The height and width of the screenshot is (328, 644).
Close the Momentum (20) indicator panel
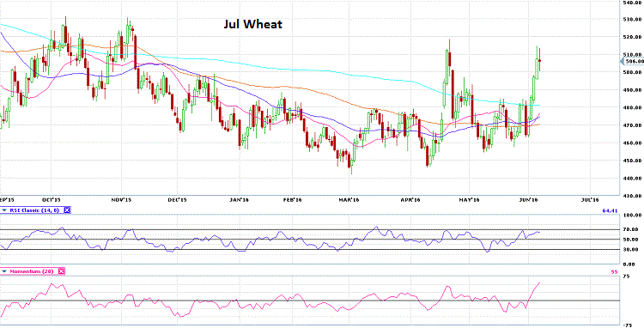61,271
